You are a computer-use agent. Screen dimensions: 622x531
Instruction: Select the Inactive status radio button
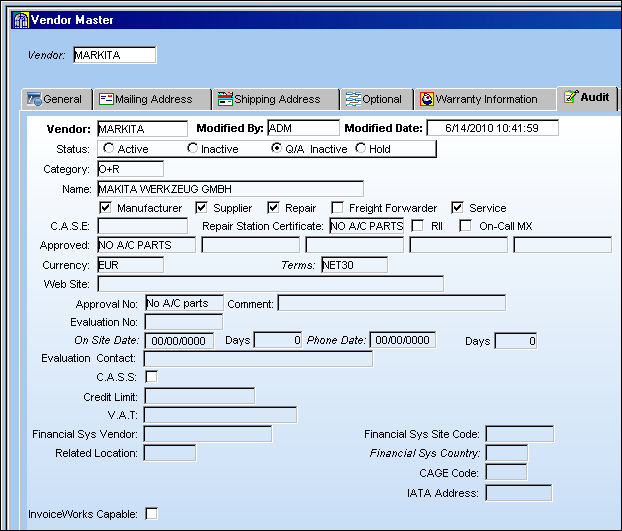(x=192, y=148)
